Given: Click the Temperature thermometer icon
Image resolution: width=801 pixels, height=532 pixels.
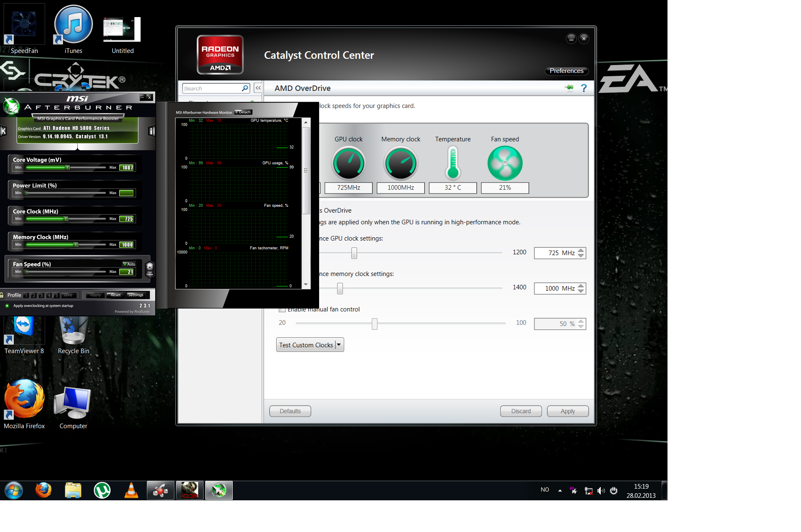Looking at the screenshot, I should click(453, 163).
